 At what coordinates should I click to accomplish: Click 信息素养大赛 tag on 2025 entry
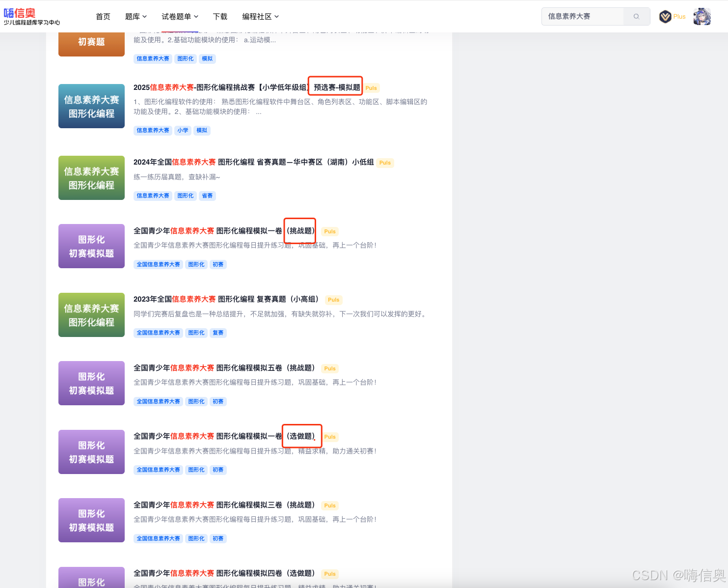tap(153, 130)
